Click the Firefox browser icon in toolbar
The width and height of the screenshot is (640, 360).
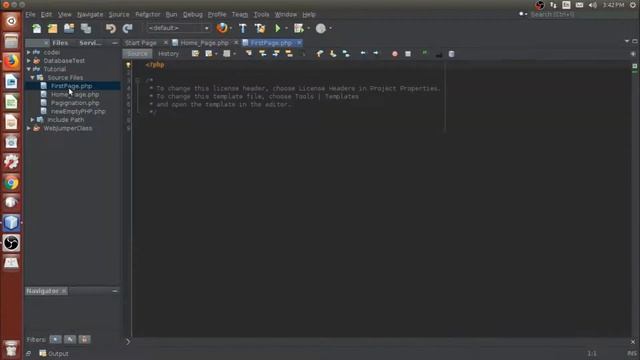[222, 28]
